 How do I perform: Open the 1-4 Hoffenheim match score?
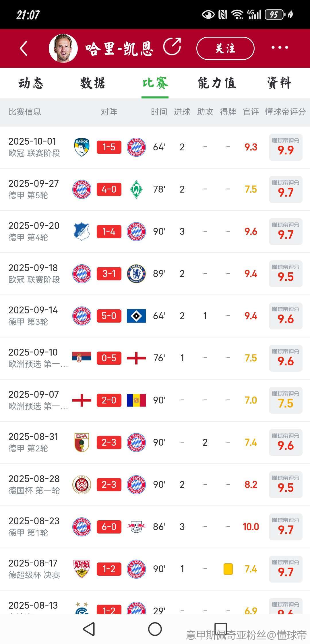(x=109, y=232)
